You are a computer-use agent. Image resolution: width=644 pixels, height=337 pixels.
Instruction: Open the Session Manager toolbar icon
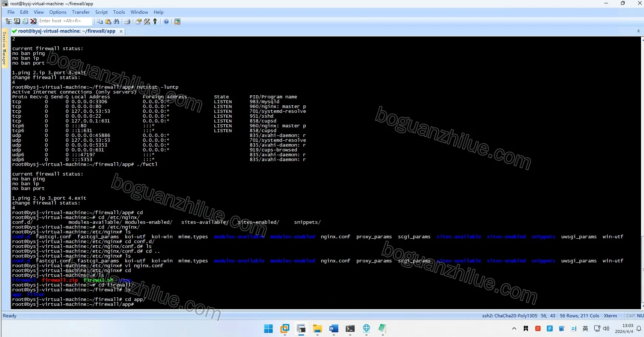[9, 22]
